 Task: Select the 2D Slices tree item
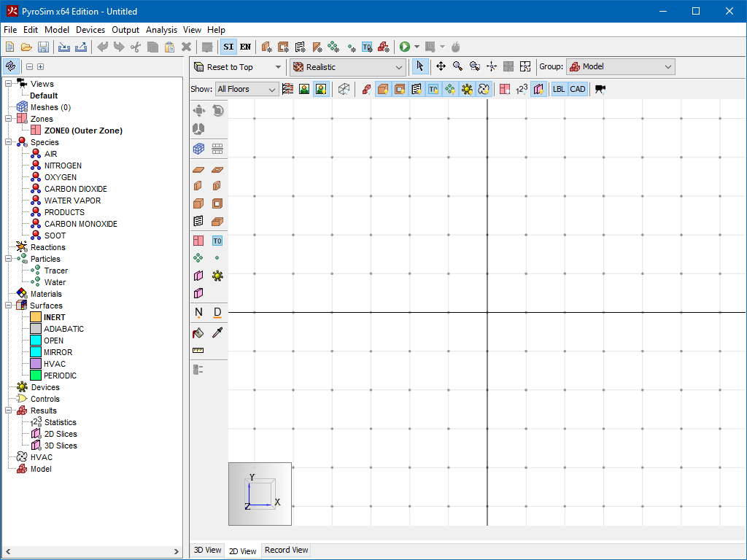pyautogui.click(x=61, y=434)
